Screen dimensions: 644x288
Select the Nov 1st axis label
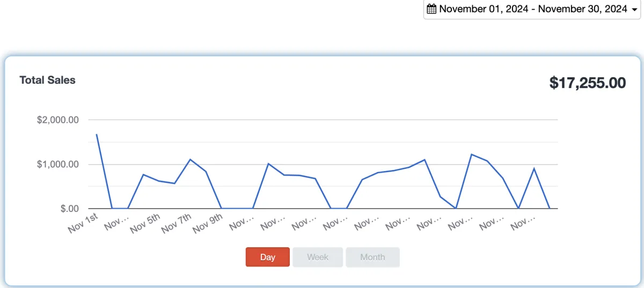(83, 223)
